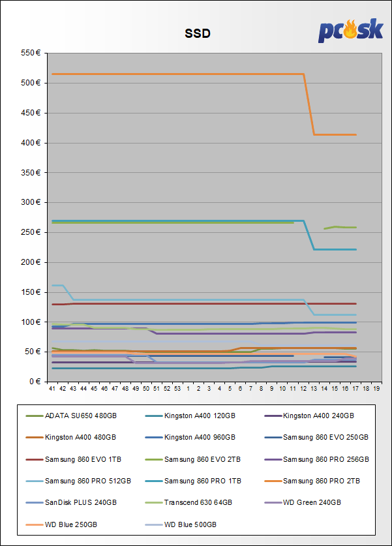Click the 50 € axis label

click(33, 352)
